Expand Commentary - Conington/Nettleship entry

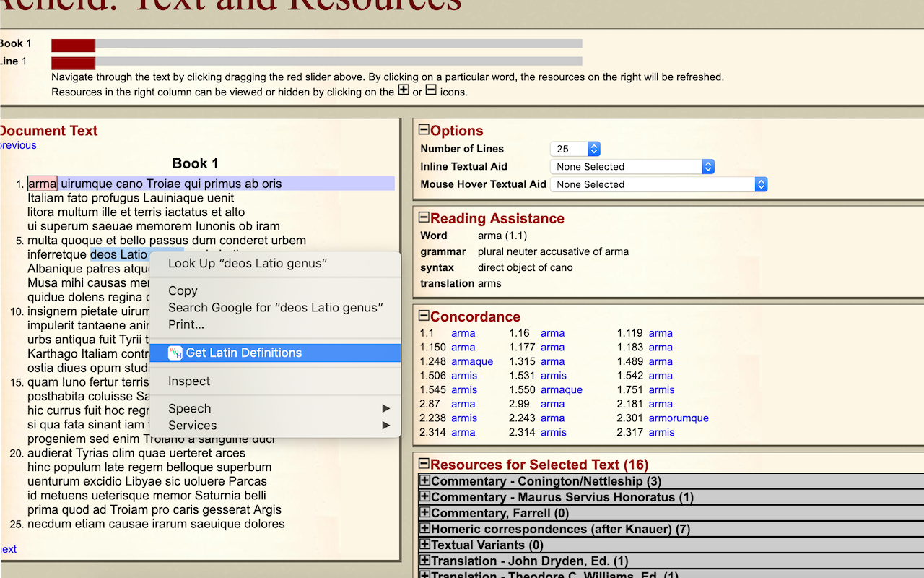[x=424, y=480]
